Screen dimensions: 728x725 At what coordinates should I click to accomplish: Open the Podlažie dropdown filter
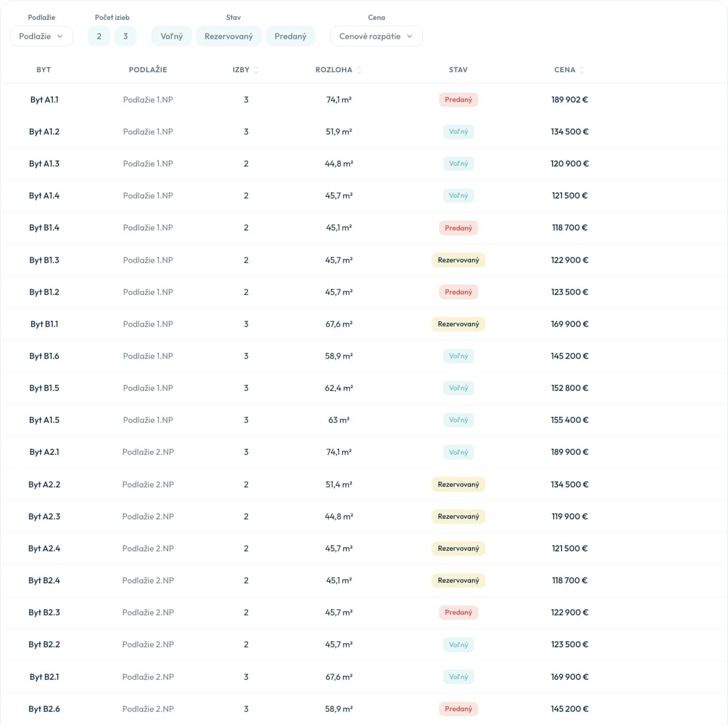coord(41,36)
